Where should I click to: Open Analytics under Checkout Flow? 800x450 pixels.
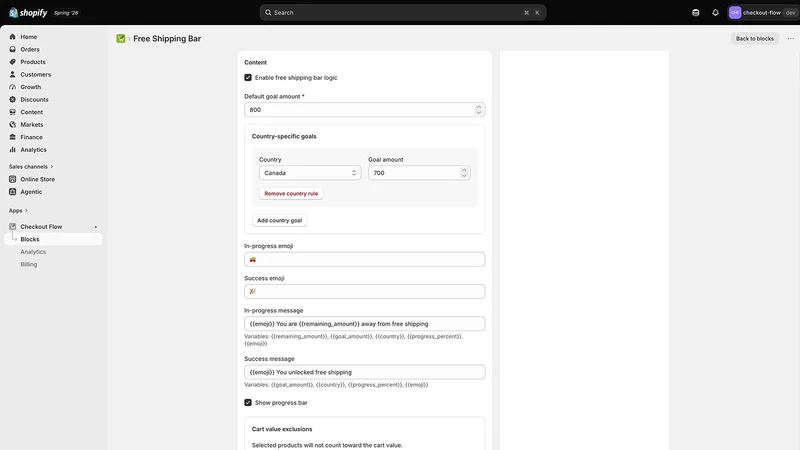click(33, 252)
